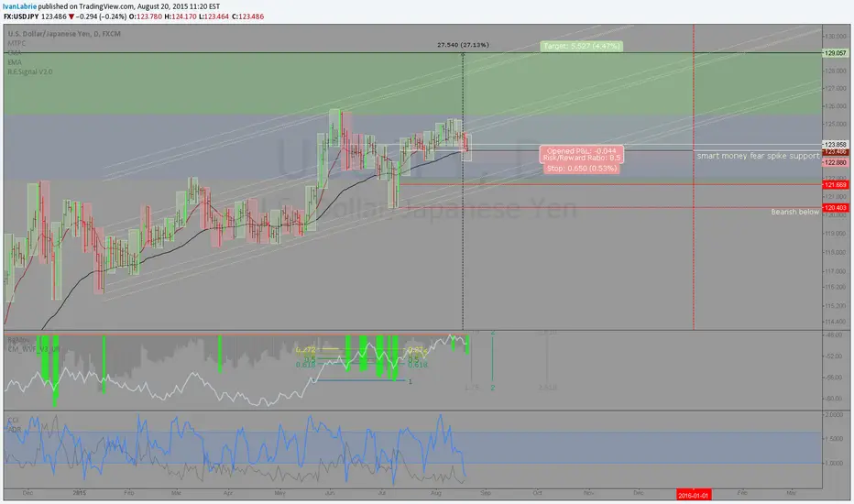This screenshot has width=854, height=504.
Task: Click the 123.858 price axis label
Action: (x=836, y=145)
